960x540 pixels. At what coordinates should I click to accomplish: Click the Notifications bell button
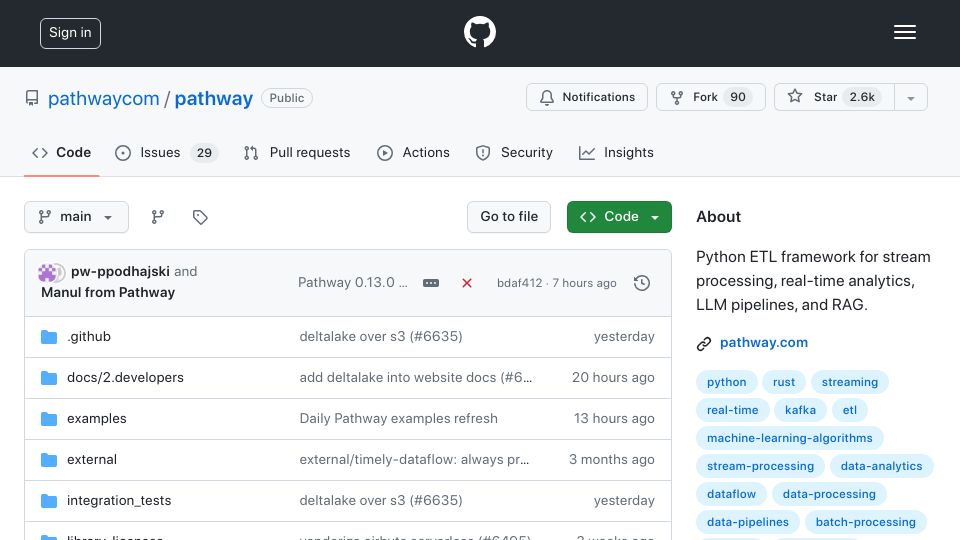[587, 97]
